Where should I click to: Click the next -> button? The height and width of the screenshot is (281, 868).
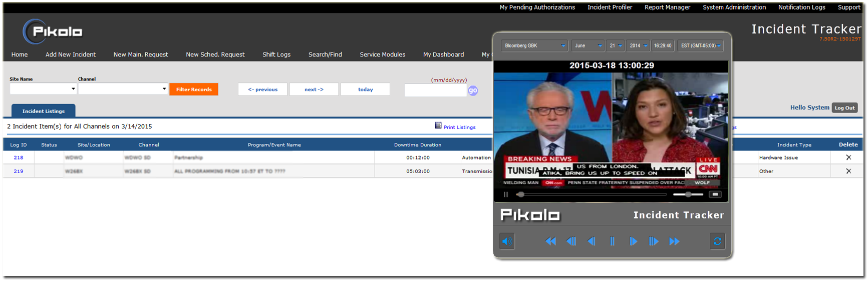click(x=314, y=89)
